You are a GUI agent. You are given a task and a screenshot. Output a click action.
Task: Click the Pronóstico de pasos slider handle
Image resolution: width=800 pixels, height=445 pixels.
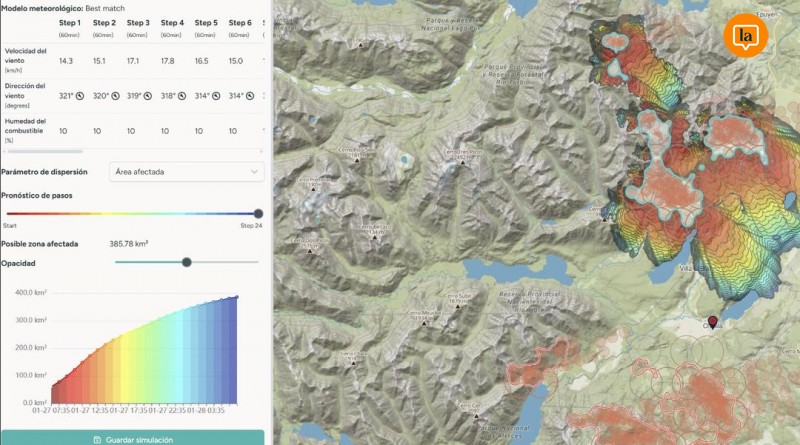[x=258, y=213]
